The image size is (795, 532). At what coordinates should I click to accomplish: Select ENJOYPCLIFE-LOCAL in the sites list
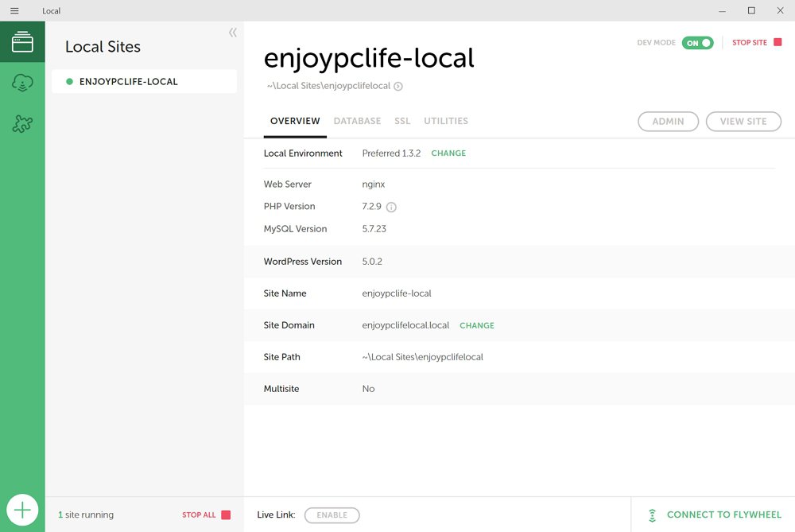(145, 82)
